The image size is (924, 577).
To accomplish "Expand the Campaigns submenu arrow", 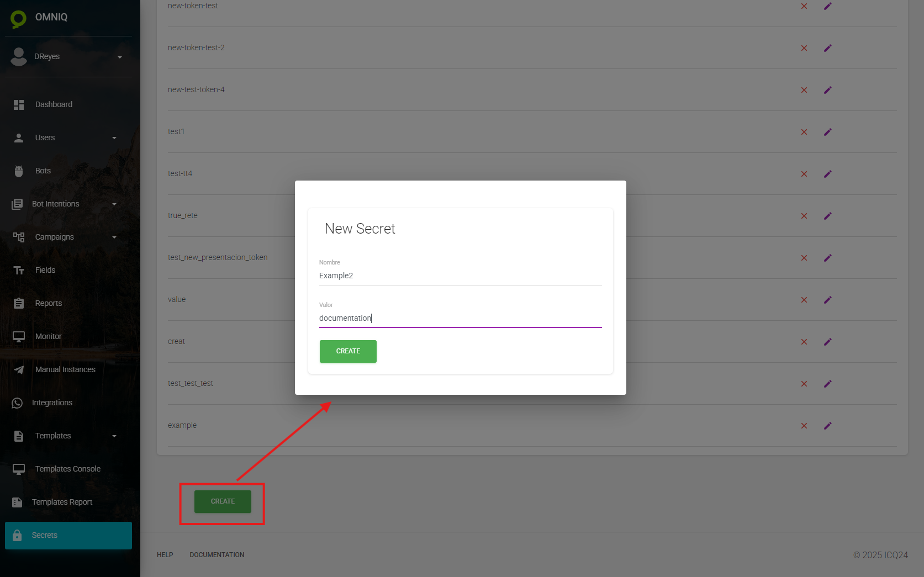I will coord(114,237).
